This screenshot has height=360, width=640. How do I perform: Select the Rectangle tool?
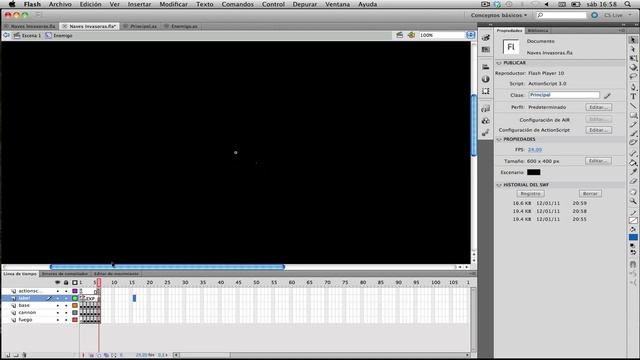pos(633,116)
